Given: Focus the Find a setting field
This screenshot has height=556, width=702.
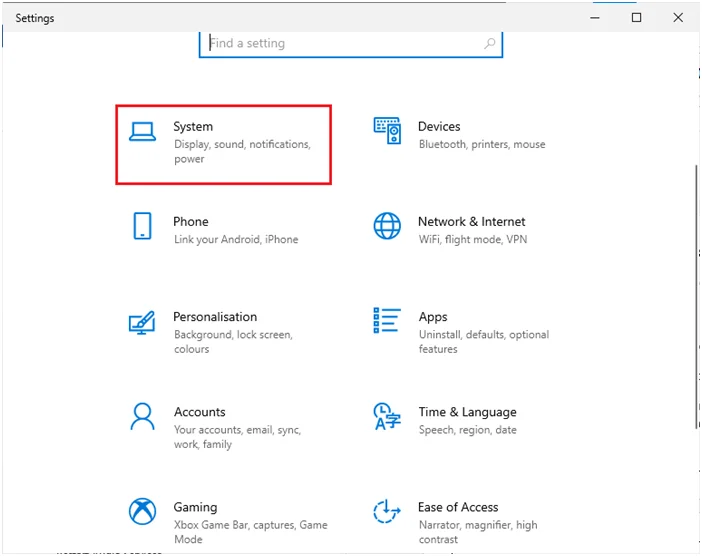Looking at the screenshot, I should pyautogui.click(x=351, y=43).
